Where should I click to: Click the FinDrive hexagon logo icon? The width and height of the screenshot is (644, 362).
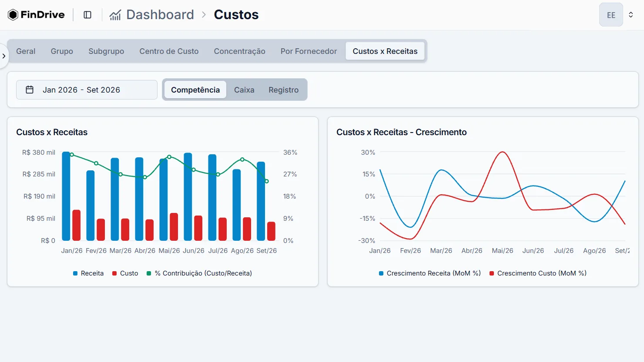[13, 15]
